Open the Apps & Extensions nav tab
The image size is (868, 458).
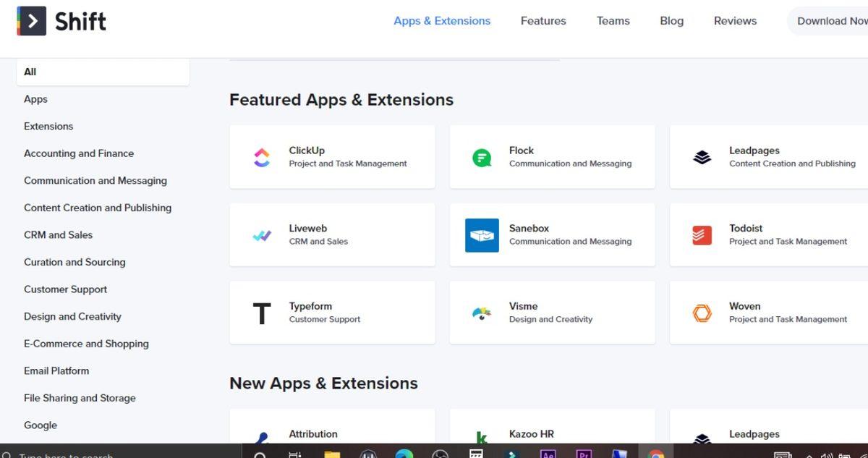(x=442, y=21)
